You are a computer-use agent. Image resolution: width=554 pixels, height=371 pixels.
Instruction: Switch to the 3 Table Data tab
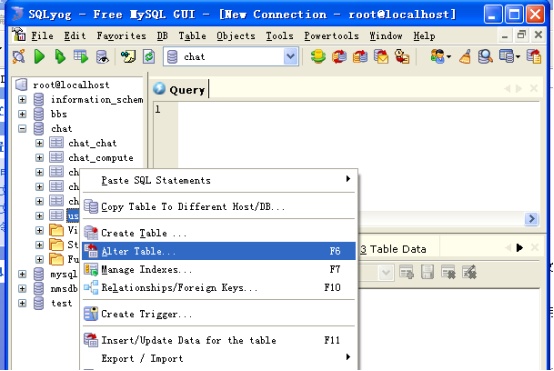(393, 249)
